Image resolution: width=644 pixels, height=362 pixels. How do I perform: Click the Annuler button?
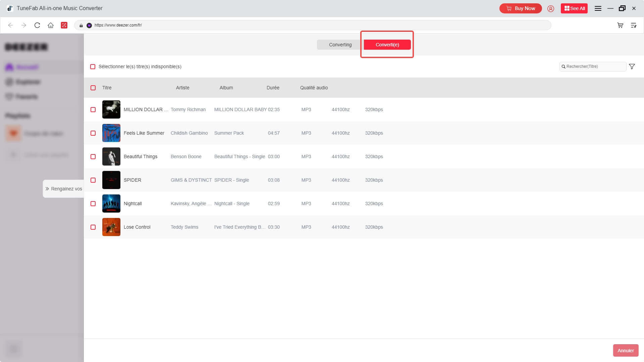[x=626, y=350]
